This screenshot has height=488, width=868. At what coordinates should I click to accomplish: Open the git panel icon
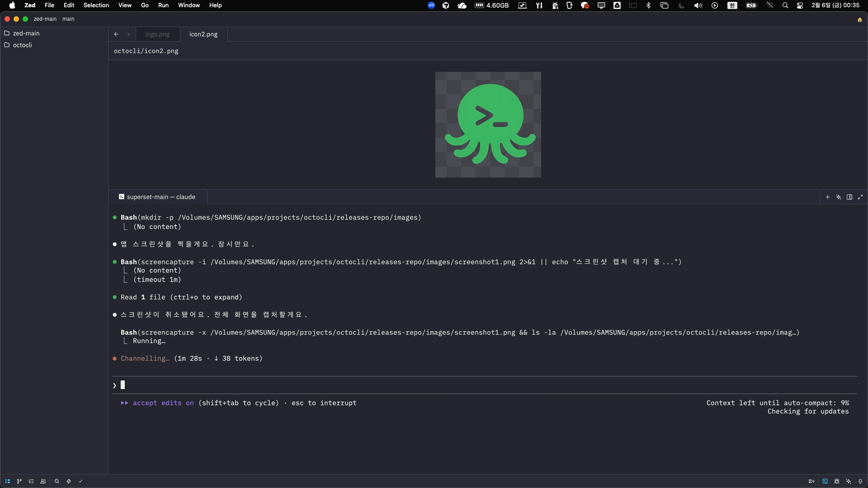click(19, 481)
